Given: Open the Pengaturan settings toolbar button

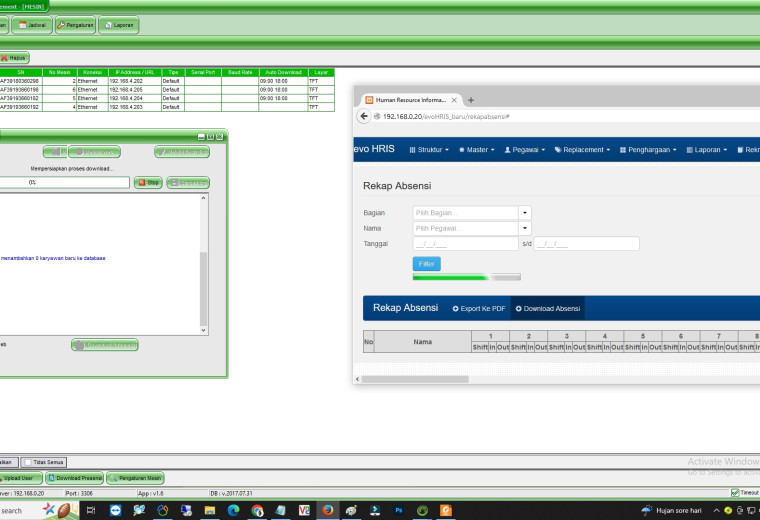Looking at the screenshot, I should click(75, 25).
